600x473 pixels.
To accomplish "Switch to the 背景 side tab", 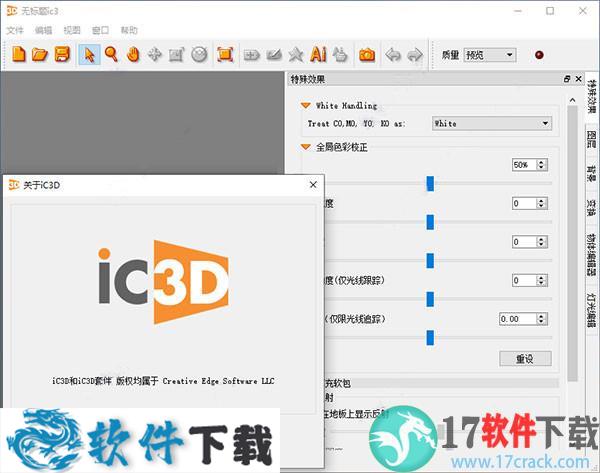I will click(592, 174).
